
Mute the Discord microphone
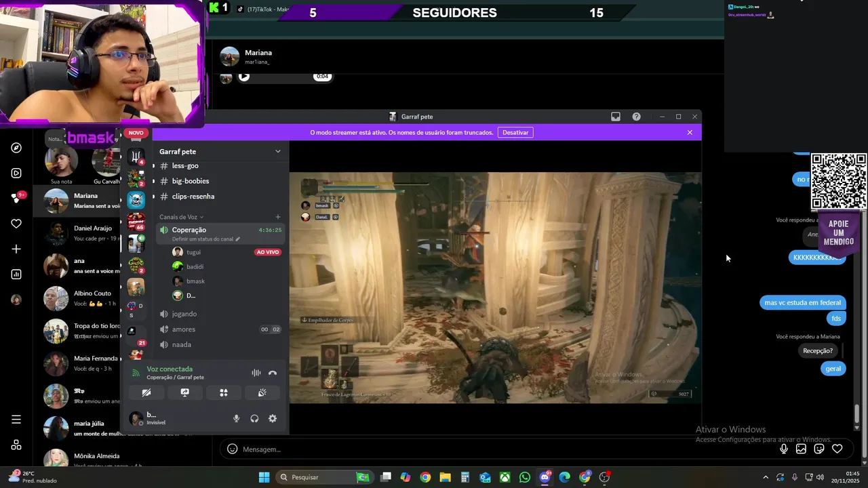[x=236, y=419]
